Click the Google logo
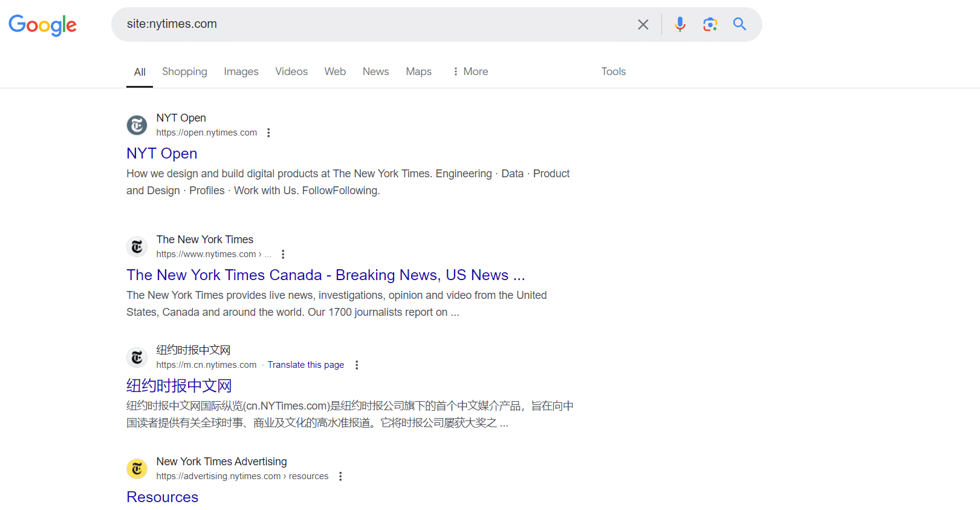Screen dimensions: 980x510 click(42, 25)
